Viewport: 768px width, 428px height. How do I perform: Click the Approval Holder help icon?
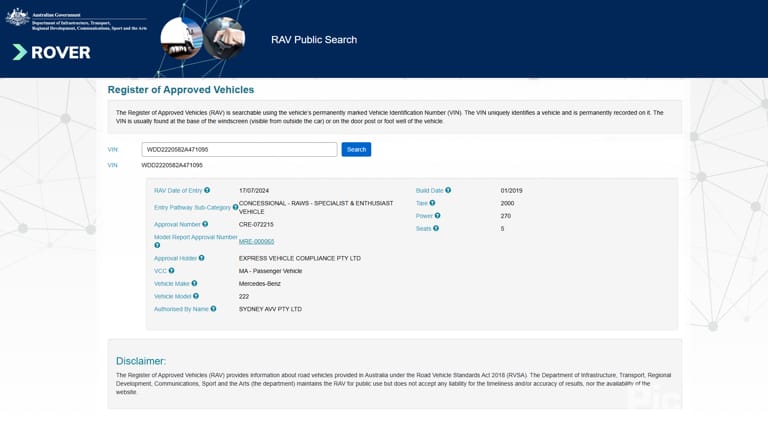[x=201, y=258]
